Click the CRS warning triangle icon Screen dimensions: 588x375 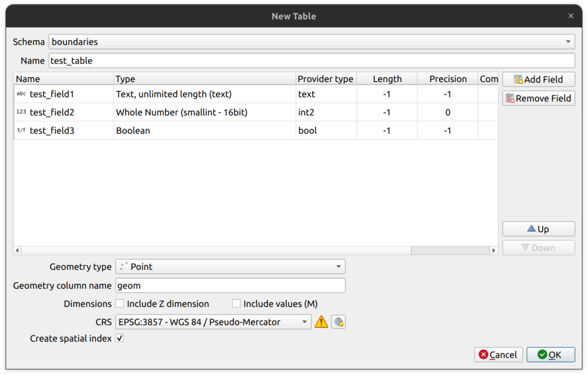322,322
